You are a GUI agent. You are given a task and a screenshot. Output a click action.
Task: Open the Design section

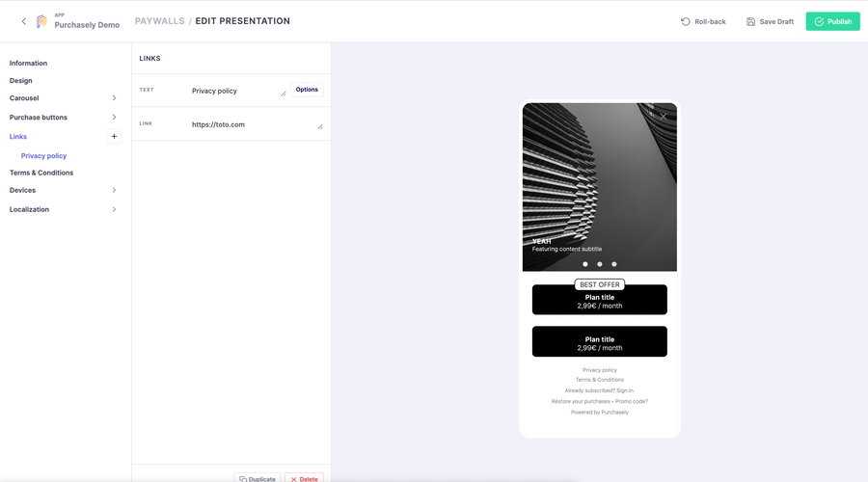pyautogui.click(x=21, y=81)
